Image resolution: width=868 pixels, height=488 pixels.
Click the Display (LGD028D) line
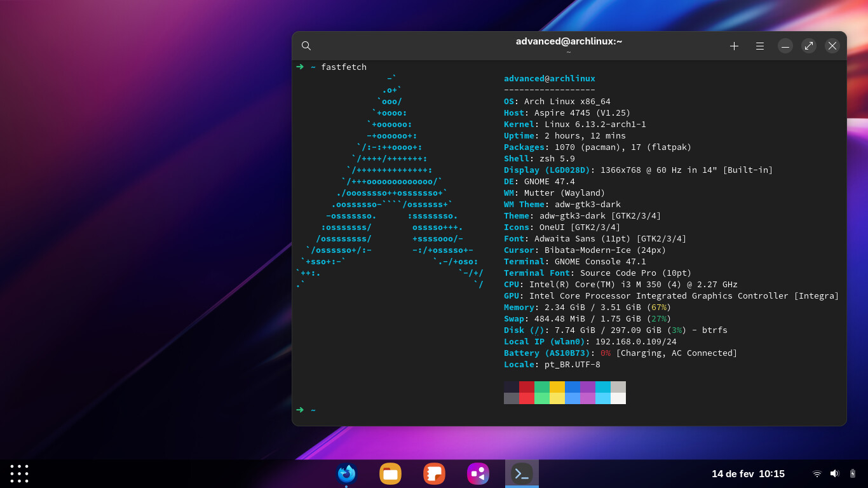pyautogui.click(x=639, y=170)
